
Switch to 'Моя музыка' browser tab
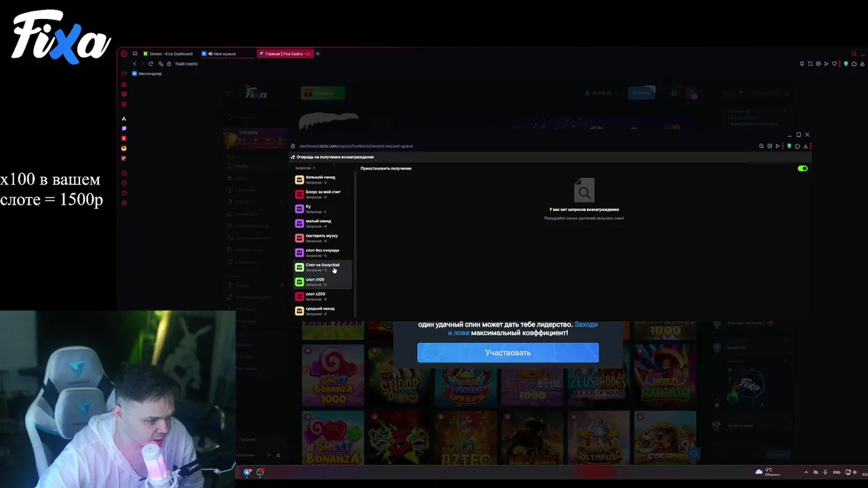click(x=227, y=54)
